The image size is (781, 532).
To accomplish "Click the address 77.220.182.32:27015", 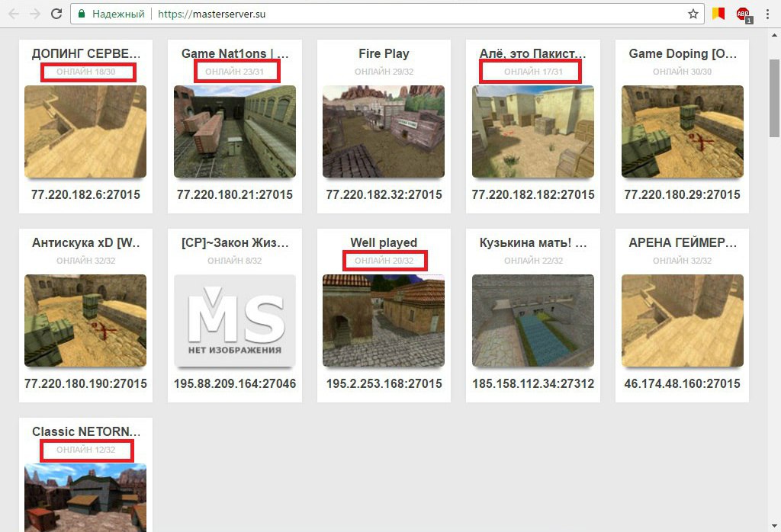I will pos(384,194).
